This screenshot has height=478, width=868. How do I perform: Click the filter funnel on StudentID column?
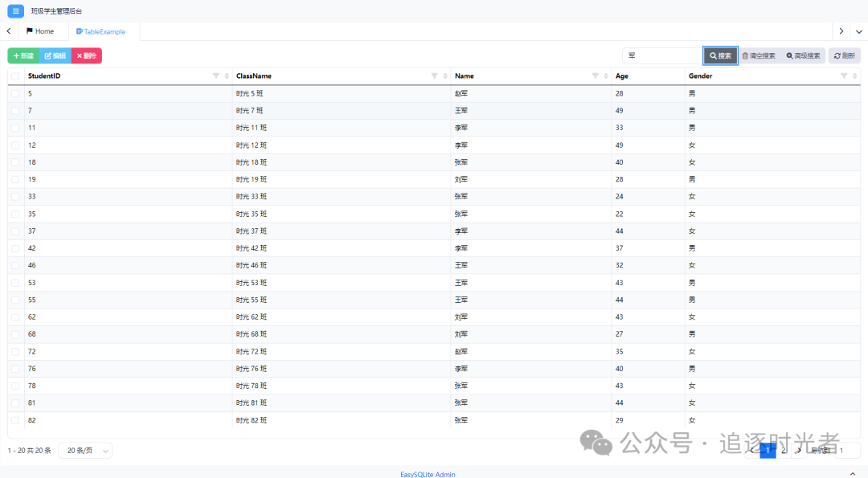point(214,76)
